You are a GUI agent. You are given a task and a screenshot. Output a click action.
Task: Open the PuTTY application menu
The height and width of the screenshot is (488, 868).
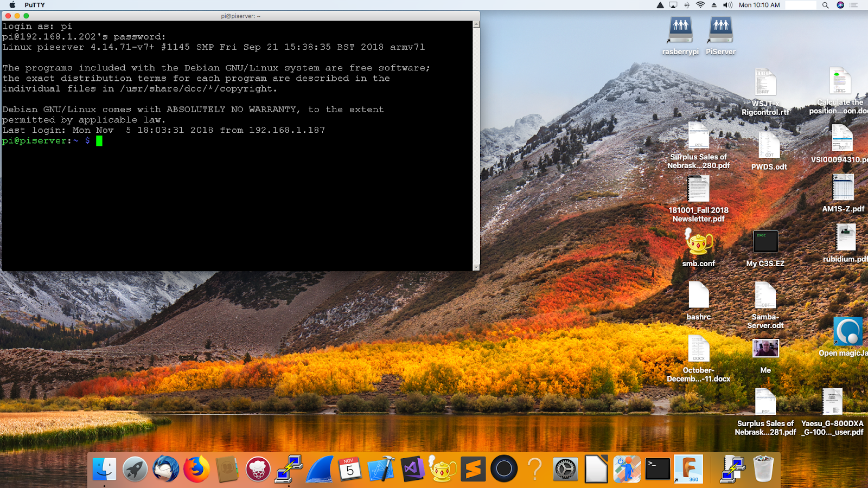pyautogui.click(x=35, y=5)
